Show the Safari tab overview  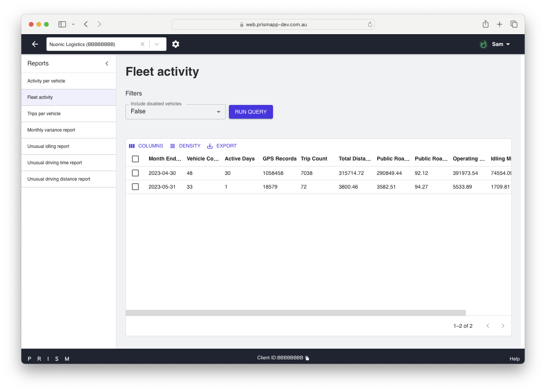(x=514, y=24)
